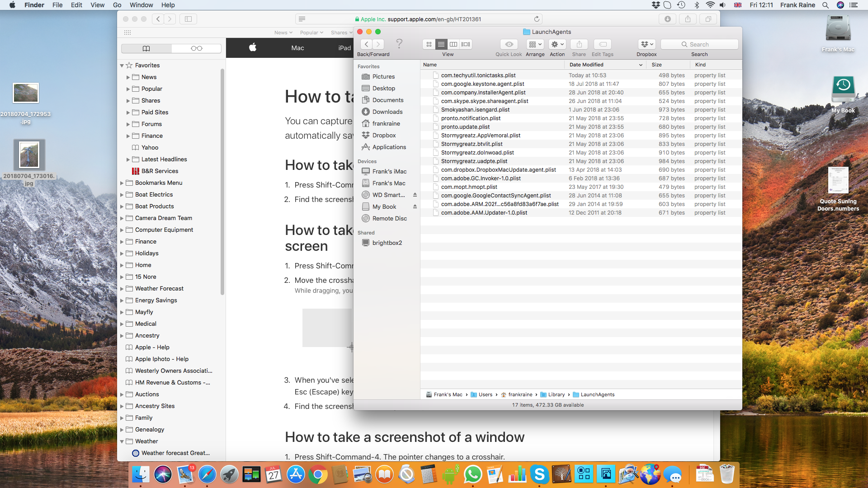868x488 pixels.
Task: Open the Action gear dropdown
Action: click(557, 44)
